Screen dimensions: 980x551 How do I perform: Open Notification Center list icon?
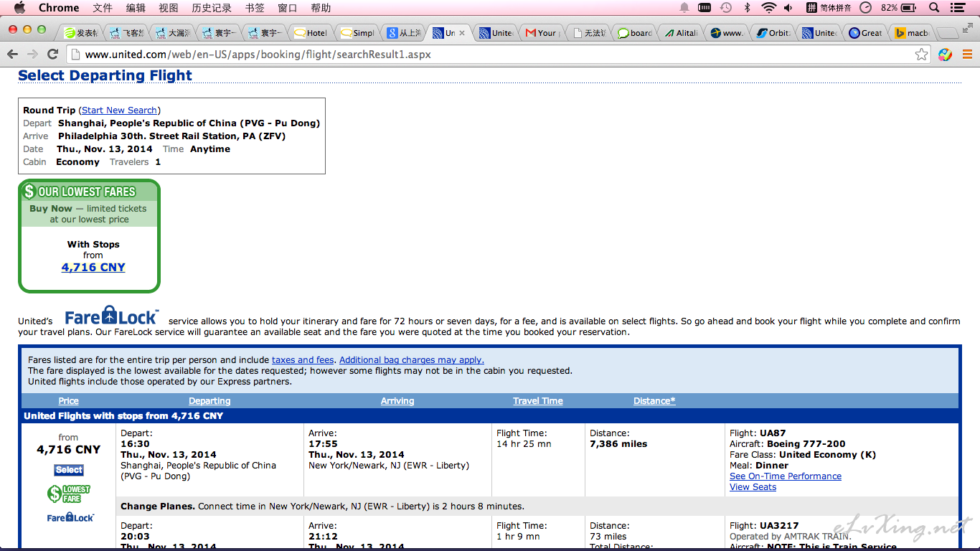tap(957, 8)
